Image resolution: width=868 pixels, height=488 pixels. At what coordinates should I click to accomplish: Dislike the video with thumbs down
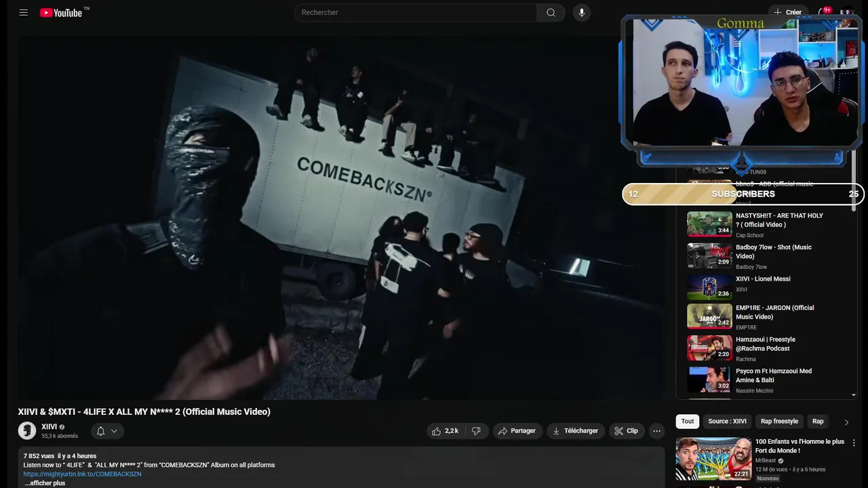tap(477, 431)
